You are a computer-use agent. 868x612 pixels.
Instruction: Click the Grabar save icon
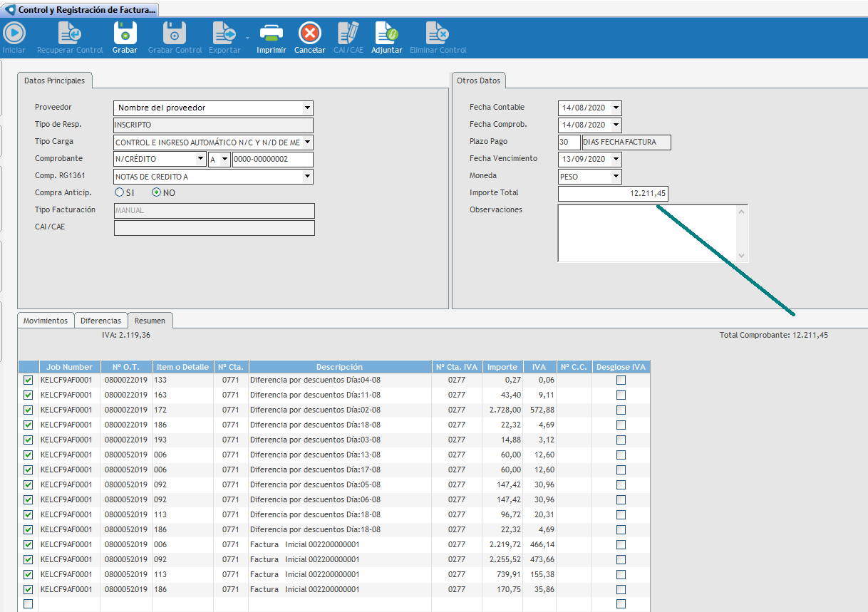pyautogui.click(x=125, y=33)
